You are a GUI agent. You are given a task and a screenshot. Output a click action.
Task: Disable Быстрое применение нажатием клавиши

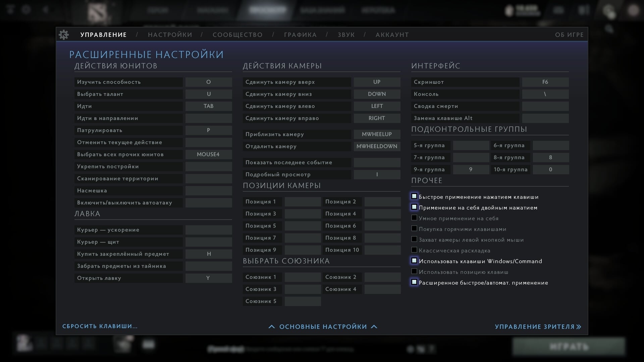point(414,196)
